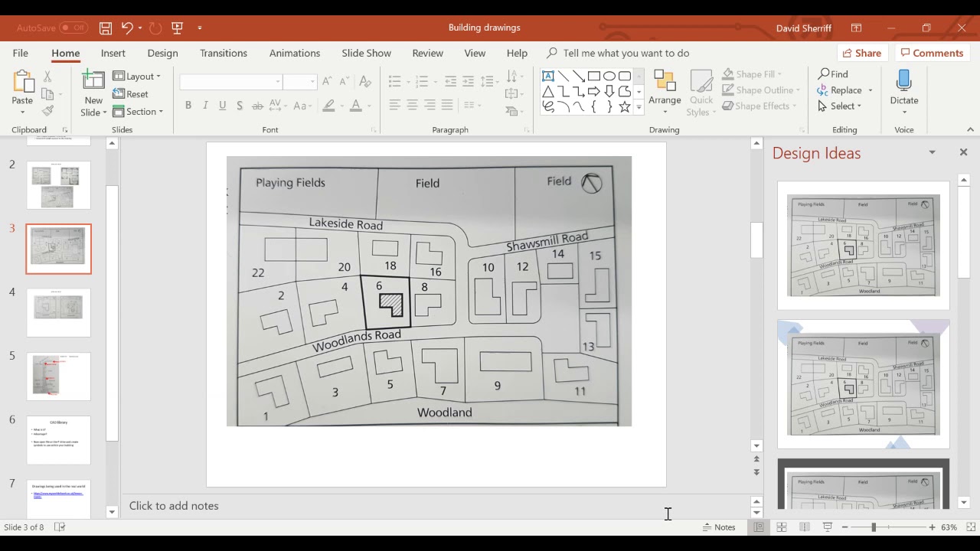Switch to the Insert tab
Viewport: 980px width, 551px height.
tap(113, 53)
